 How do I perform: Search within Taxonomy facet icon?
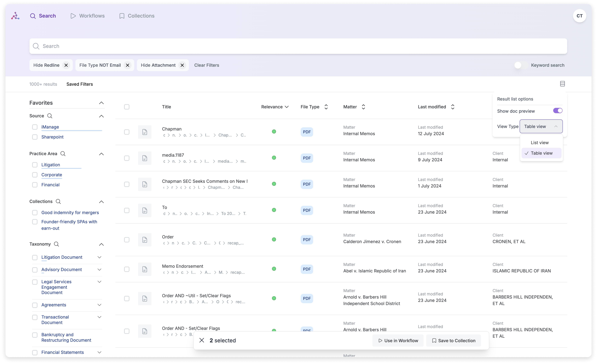[x=56, y=244]
